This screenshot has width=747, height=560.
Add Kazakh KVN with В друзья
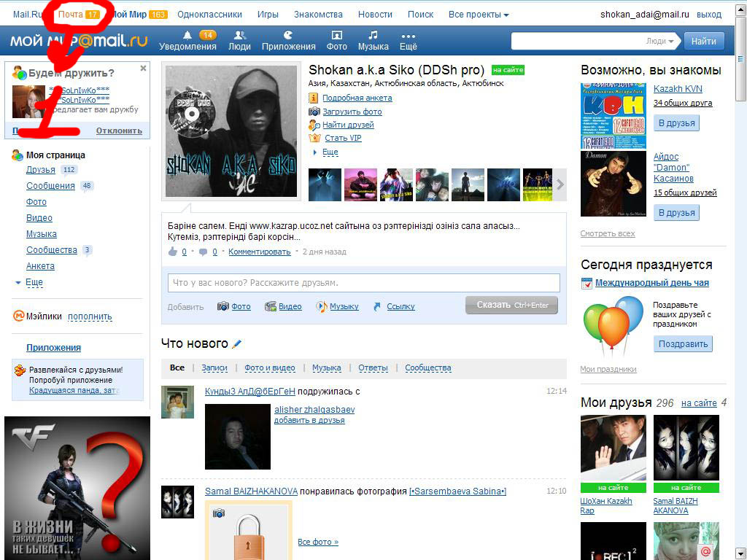676,123
